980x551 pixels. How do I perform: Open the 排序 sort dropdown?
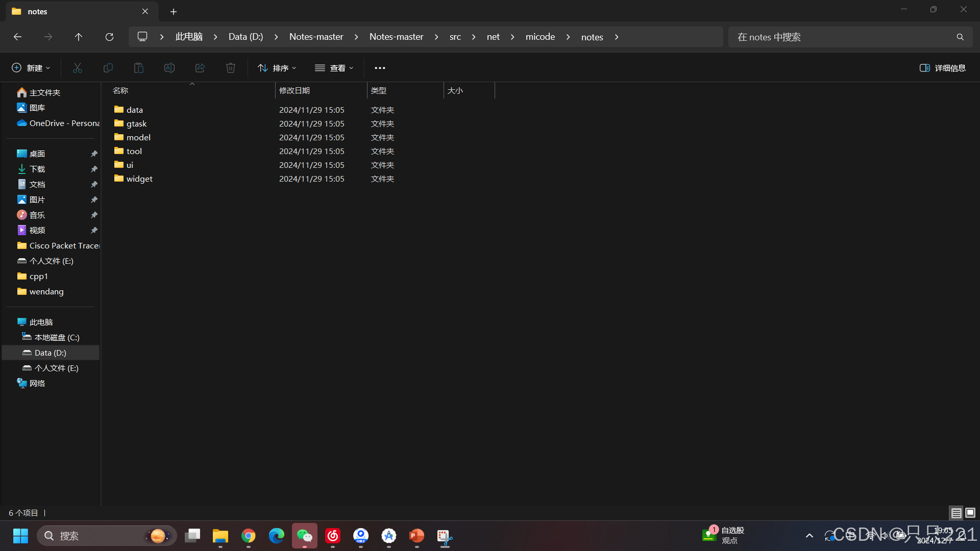click(x=277, y=68)
